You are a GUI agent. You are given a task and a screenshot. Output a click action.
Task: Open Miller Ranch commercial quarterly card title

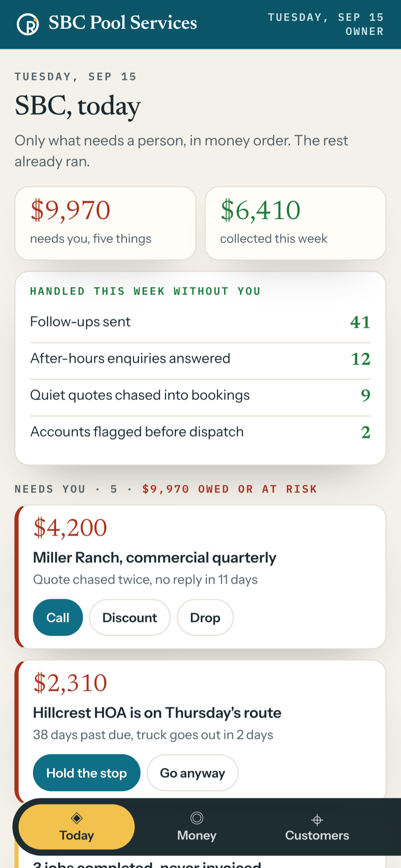155,557
